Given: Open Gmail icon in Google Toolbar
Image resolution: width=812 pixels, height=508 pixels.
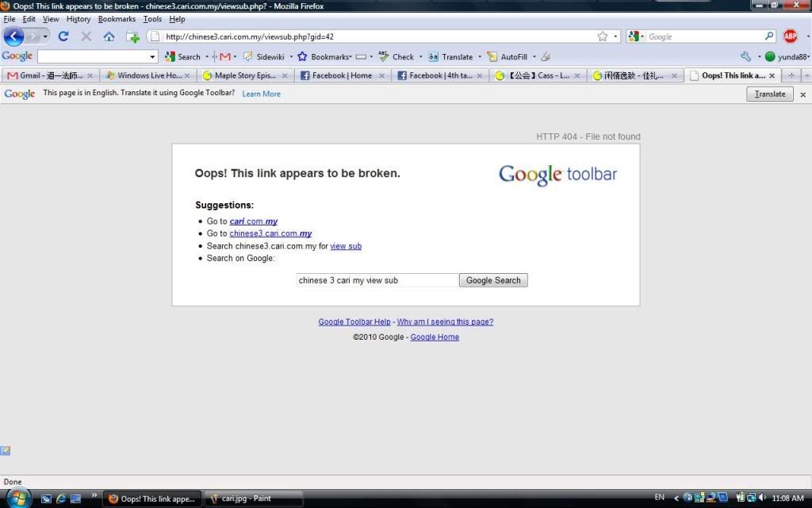Looking at the screenshot, I should point(224,56).
